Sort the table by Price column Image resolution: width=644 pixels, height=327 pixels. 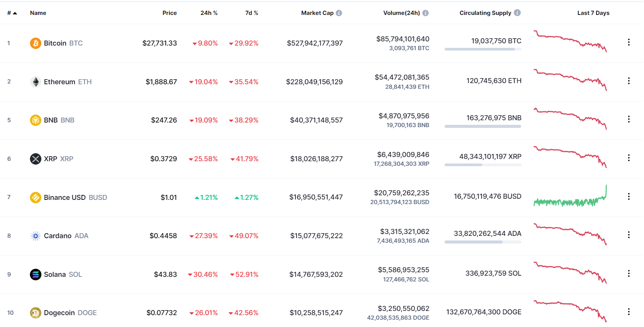coord(169,13)
